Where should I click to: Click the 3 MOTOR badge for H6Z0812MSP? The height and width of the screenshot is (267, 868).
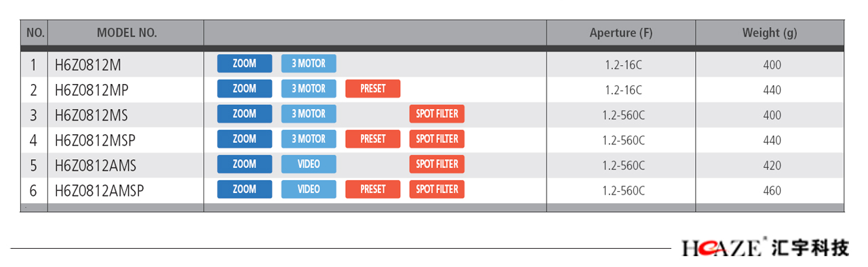(309, 139)
